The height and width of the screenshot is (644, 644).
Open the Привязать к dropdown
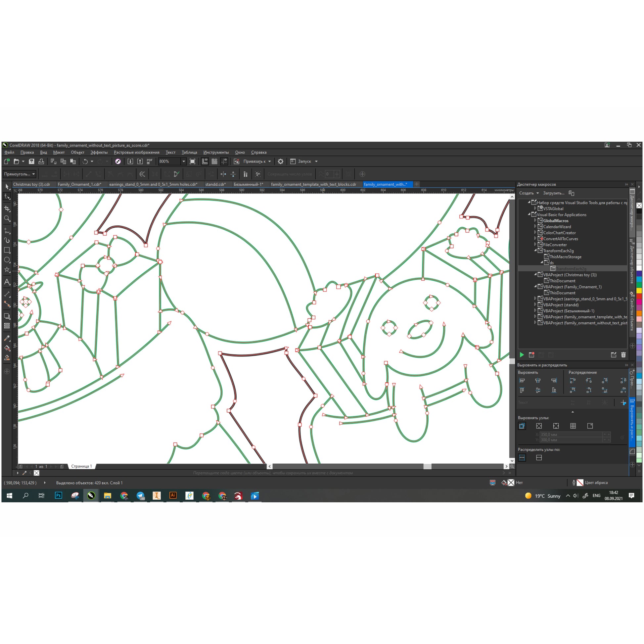(270, 161)
